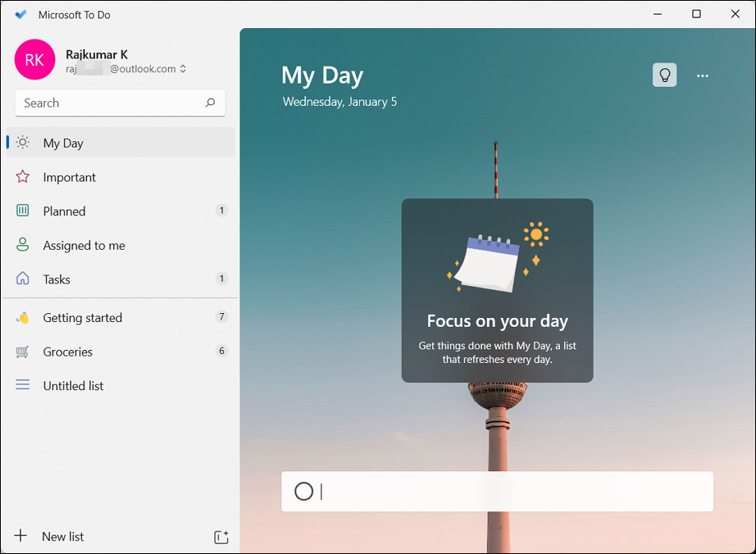Open the Important list
The height and width of the screenshot is (554, 756).
click(121, 177)
